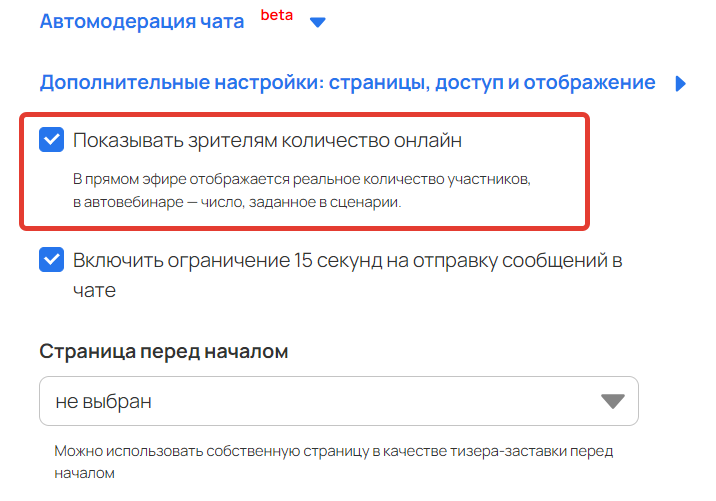Collapse the Автомодерация чата section arrow
This screenshot has width=716, height=501.
click(x=317, y=22)
